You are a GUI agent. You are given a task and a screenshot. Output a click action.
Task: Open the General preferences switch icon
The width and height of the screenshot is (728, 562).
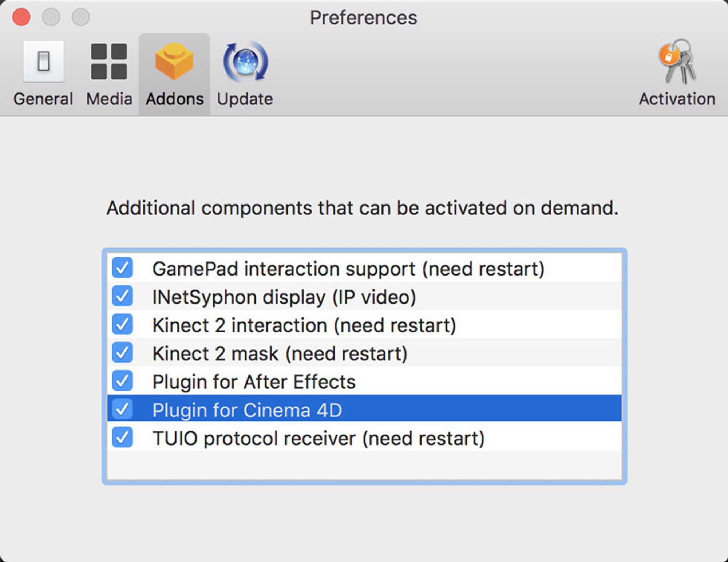[x=43, y=61]
